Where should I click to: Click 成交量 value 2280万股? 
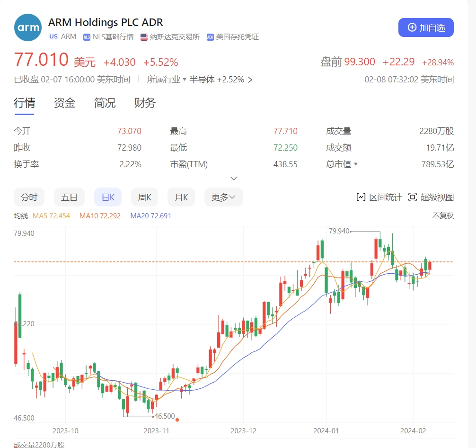(437, 131)
